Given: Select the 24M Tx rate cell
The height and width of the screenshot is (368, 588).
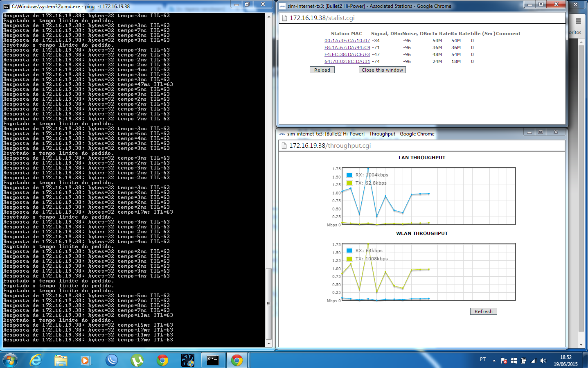Looking at the screenshot, I should coord(437,61).
